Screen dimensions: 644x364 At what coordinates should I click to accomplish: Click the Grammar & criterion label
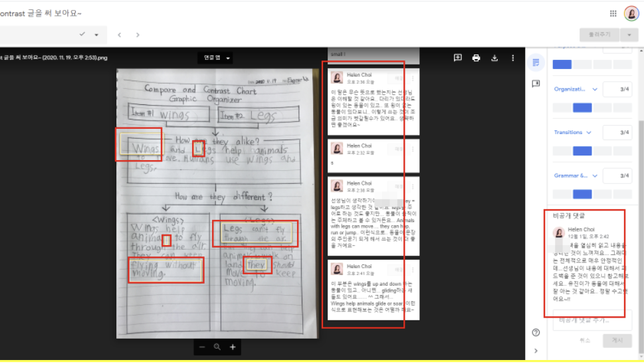(570, 175)
